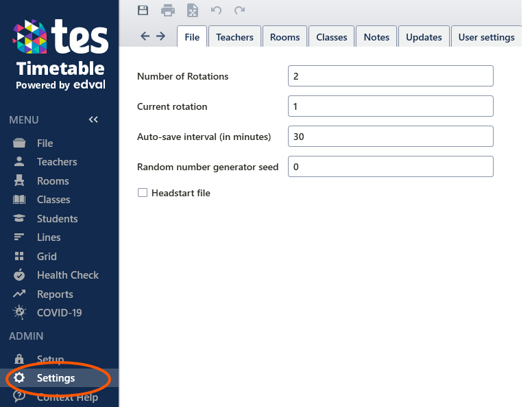Click the Lines icon in sidebar
This screenshot has height=407, width=532.
tap(19, 237)
